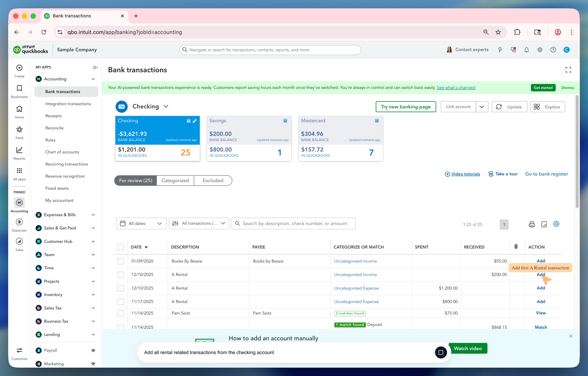Open the table settings gear icon
Viewport: 588px width, 376px height.
coord(556,224)
